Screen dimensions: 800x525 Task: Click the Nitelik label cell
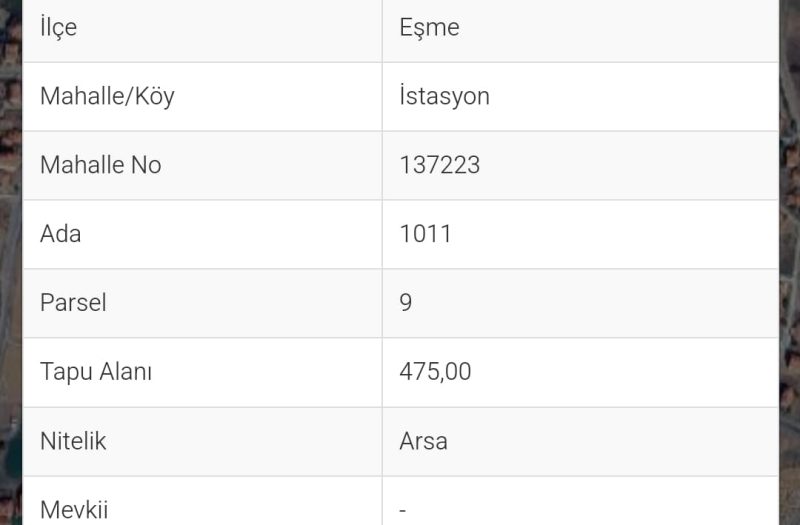tap(72, 441)
